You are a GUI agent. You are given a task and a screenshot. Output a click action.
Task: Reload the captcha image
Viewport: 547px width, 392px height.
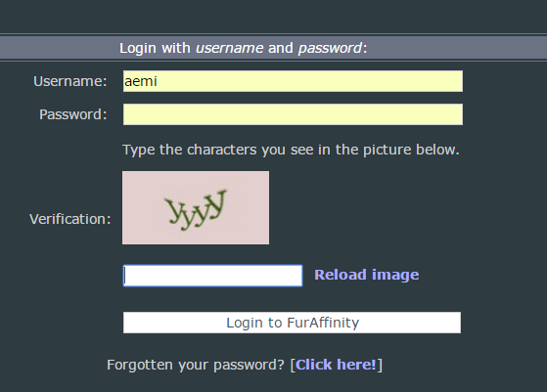click(366, 275)
